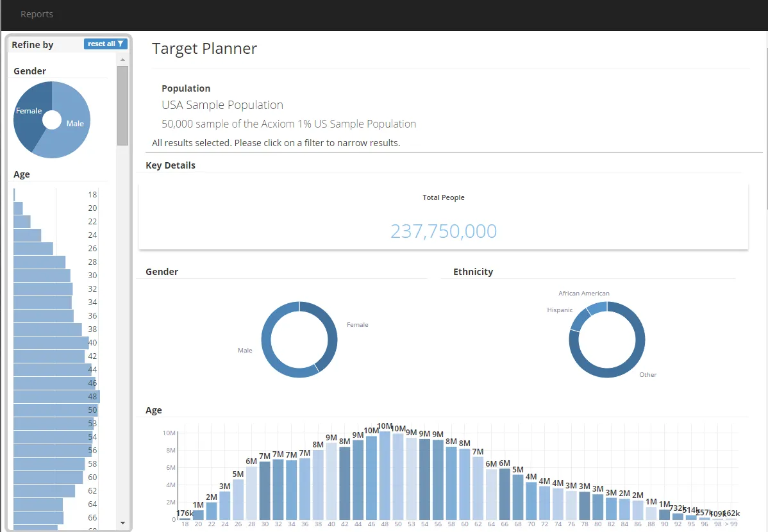
Task: Click the age 40 bar labeled 9M in Age chart
Action: (x=331, y=481)
